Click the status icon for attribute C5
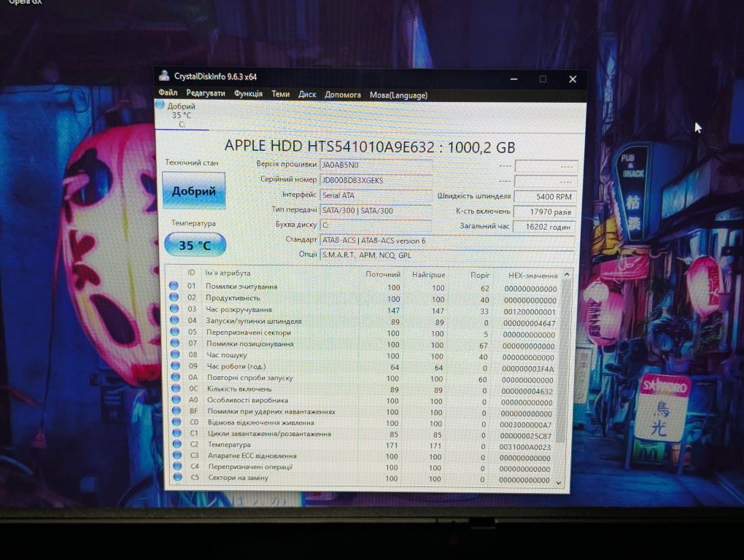Viewport: 744px width, 560px height. coord(178,477)
